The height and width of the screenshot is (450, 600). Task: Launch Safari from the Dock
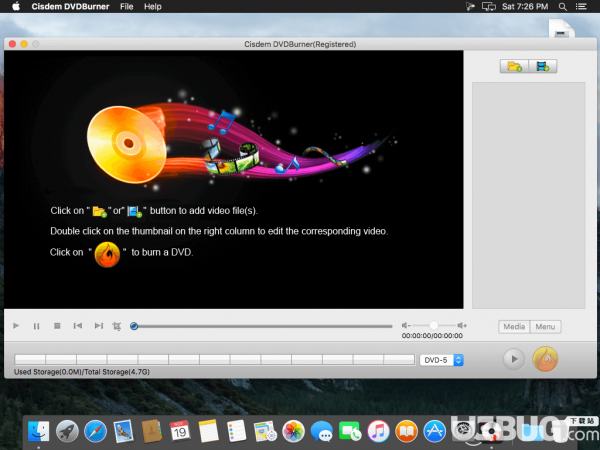point(95,431)
